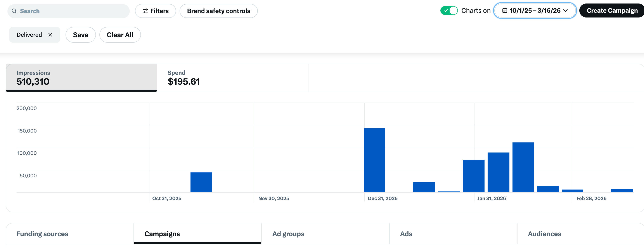
Task: Switch to the Ad groups tab
Action: pos(288,234)
